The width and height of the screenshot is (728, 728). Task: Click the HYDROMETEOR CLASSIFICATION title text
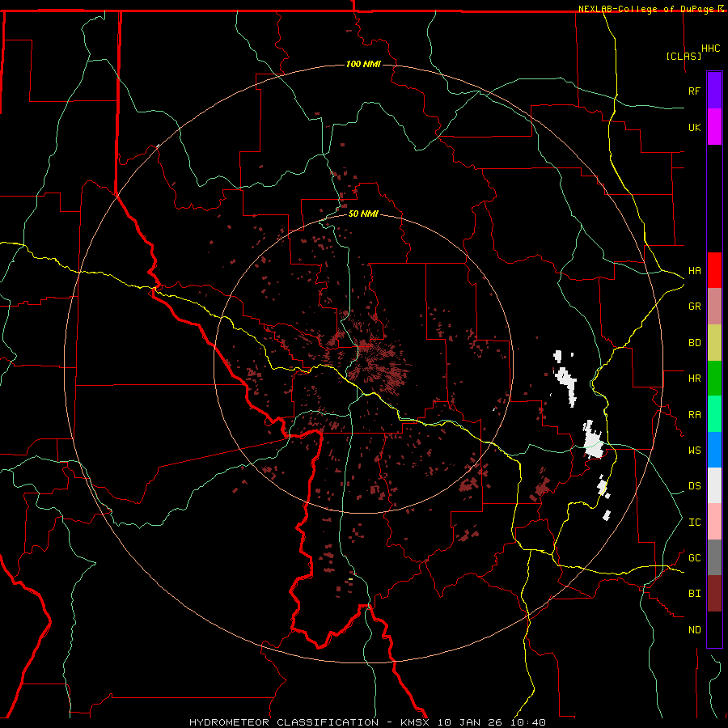pos(284,722)
